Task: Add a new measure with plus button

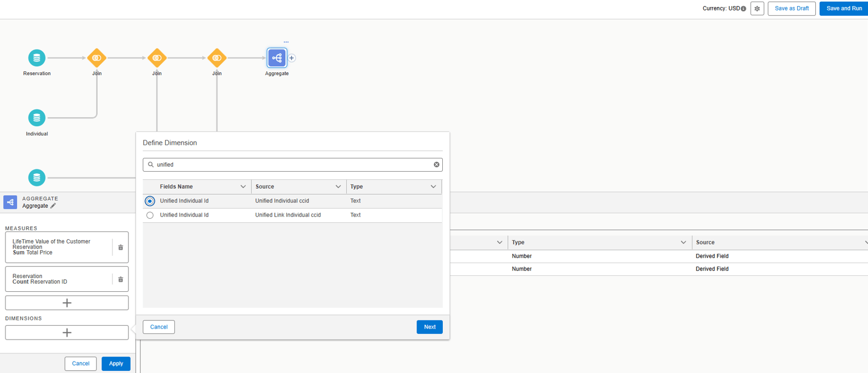Action: tap(67, 303)
